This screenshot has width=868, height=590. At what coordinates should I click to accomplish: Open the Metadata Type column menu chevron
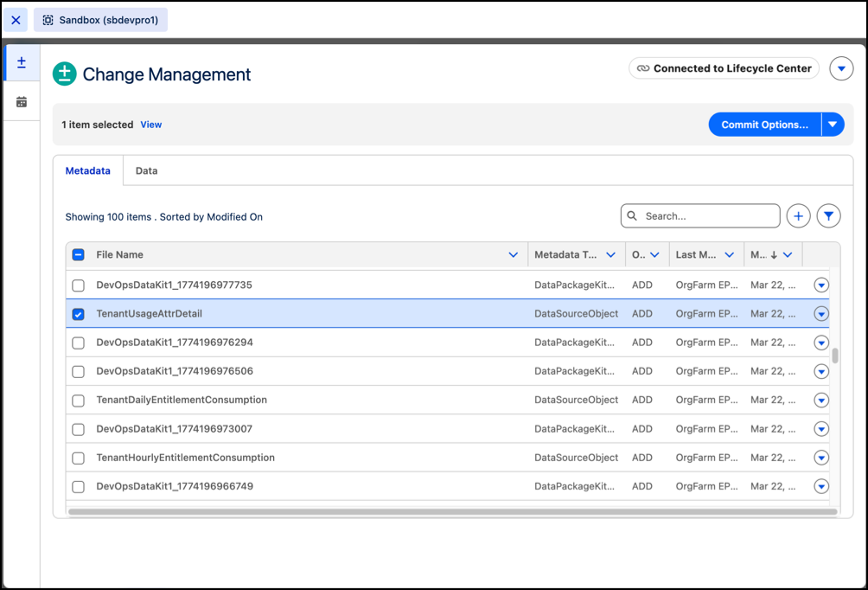[x=610, y=255]
